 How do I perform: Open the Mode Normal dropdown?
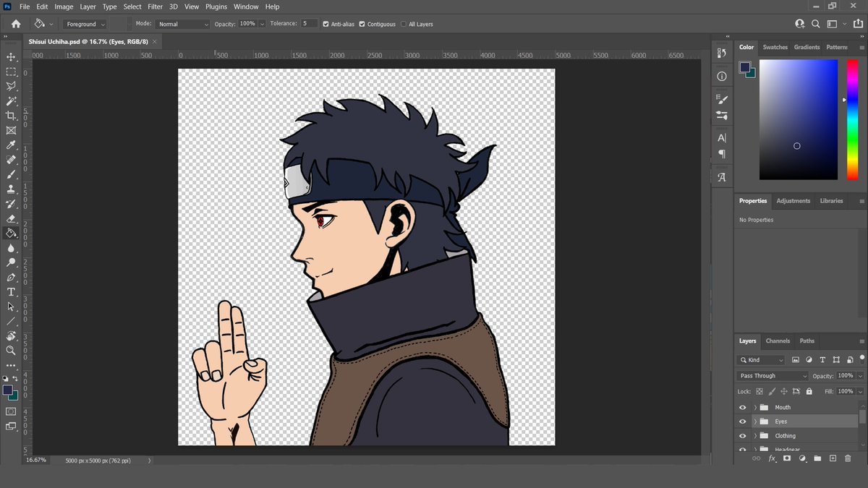click(x=184, y=24)
